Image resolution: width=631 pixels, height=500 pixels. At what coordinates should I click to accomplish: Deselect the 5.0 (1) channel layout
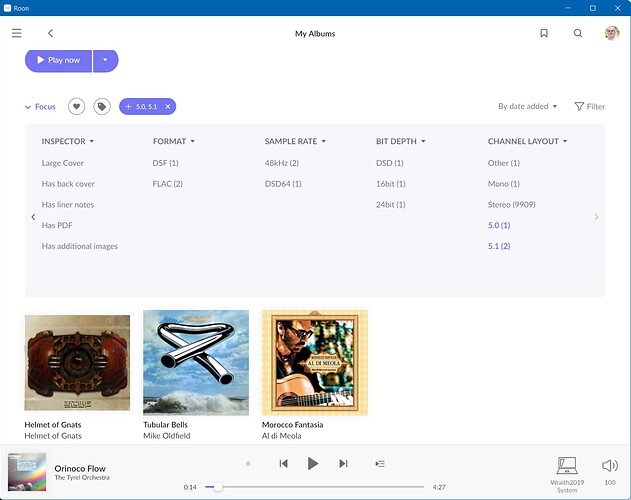[499, 225]
